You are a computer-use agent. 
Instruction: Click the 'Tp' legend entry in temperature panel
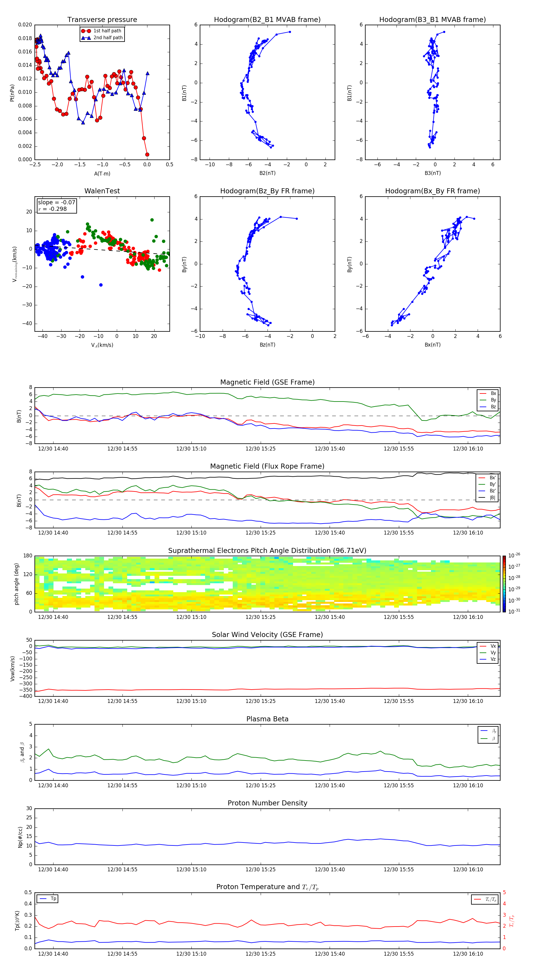tap(48, 899)
